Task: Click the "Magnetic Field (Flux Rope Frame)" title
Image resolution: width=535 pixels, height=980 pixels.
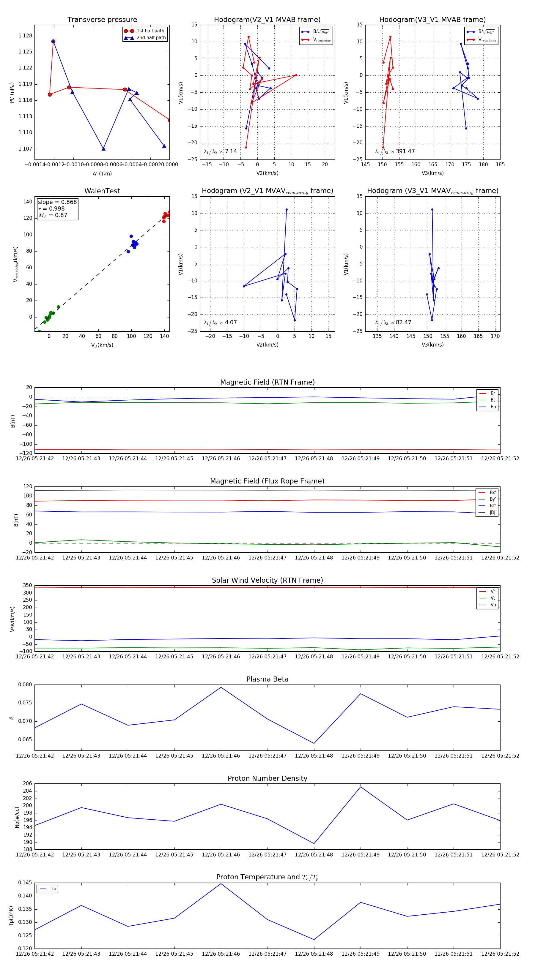Action: [x=267, y=481]
